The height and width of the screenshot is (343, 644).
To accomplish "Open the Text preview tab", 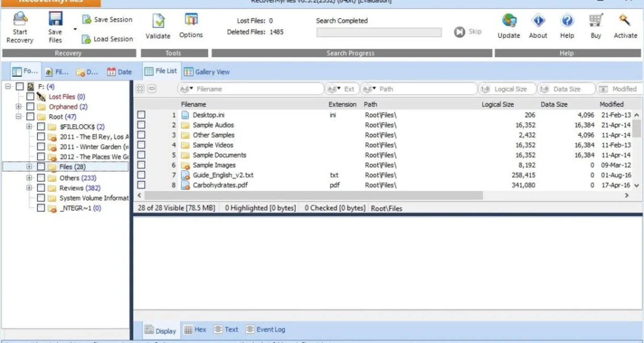I will [x=226, y=330].
